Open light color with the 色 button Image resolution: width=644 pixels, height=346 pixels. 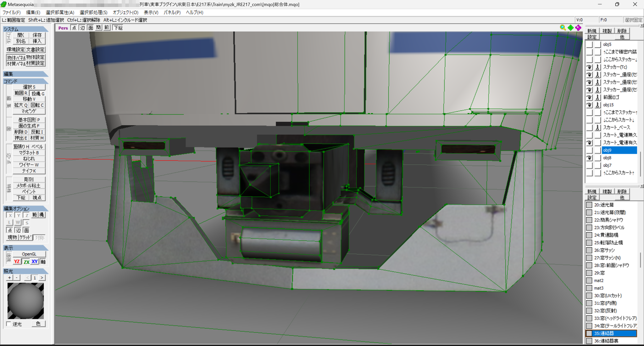[38, 324]
